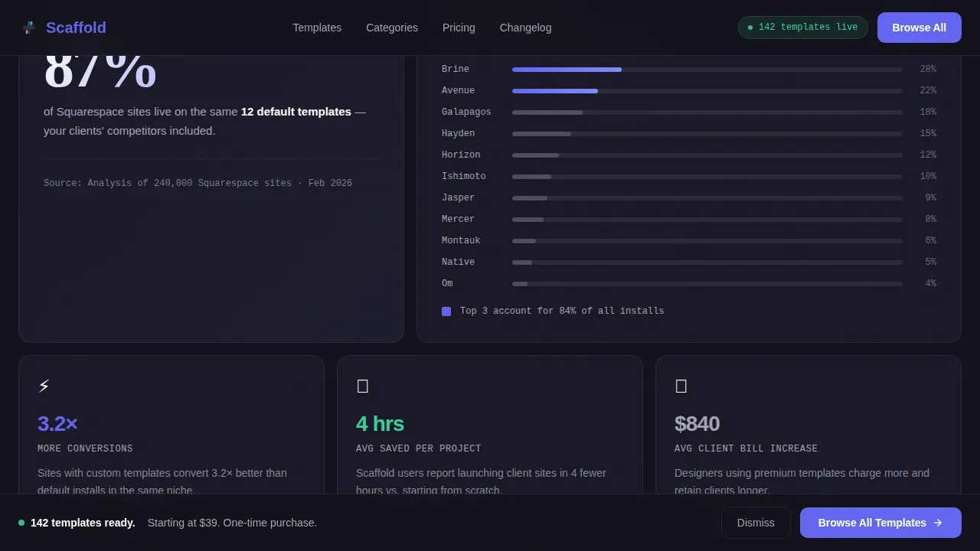Click the Avenue progress bar
Screen dimensions: 980x551
click(707, 91)
